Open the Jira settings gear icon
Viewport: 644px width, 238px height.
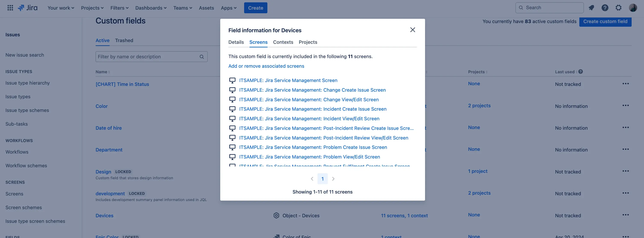click(618, 7)
